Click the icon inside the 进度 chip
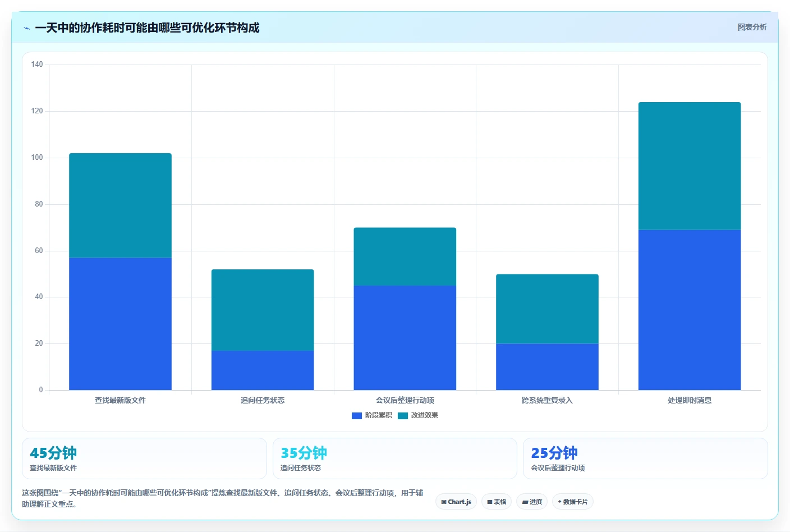Image resolution: width=790 pixels, height=532 pixels. coord(525,502)
